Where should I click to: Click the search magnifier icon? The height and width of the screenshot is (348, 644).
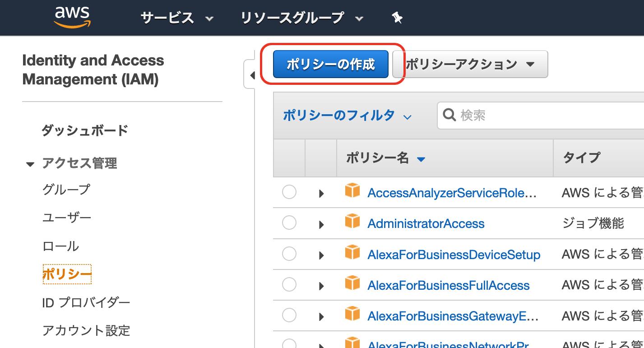coord(449,115)
